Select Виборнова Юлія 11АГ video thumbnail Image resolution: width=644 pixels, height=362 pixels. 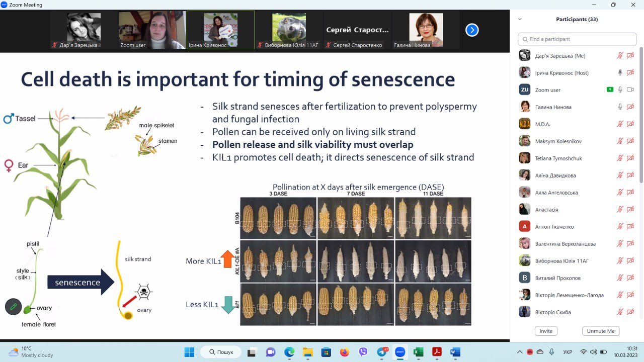click(289, 30)
